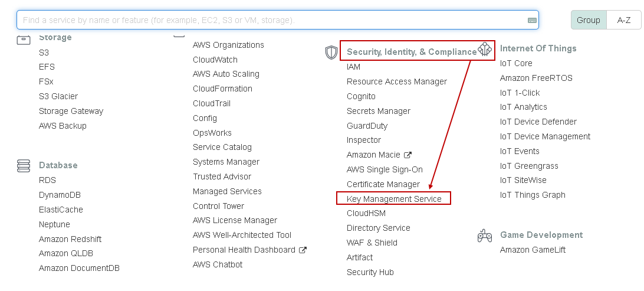The image size is (644, 291).
Task: Open Amazon GameLift
Action: pyautogui.click(x=533, y=250)
